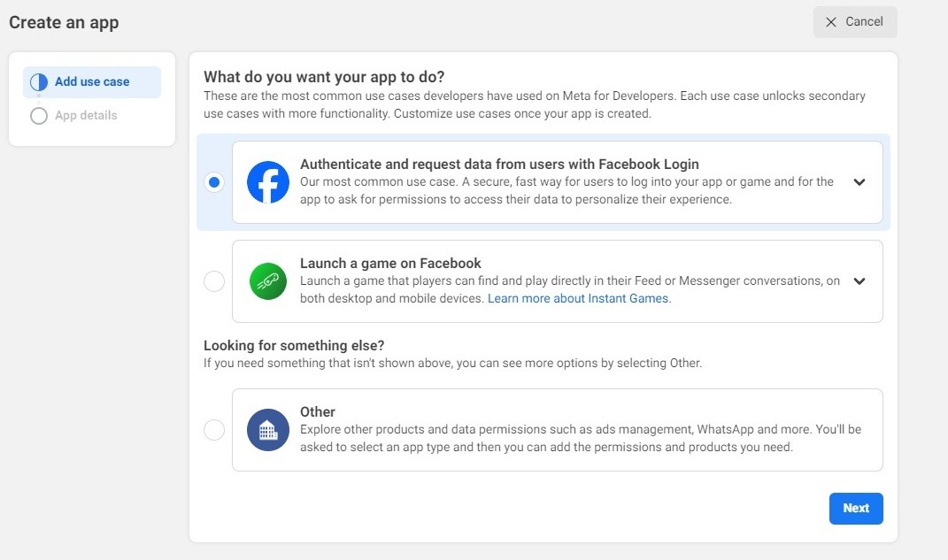Image resolution: width=948 pixels, height=560 pixels.
Task: Click the Facebook logo icon
Action: [268, 182]
